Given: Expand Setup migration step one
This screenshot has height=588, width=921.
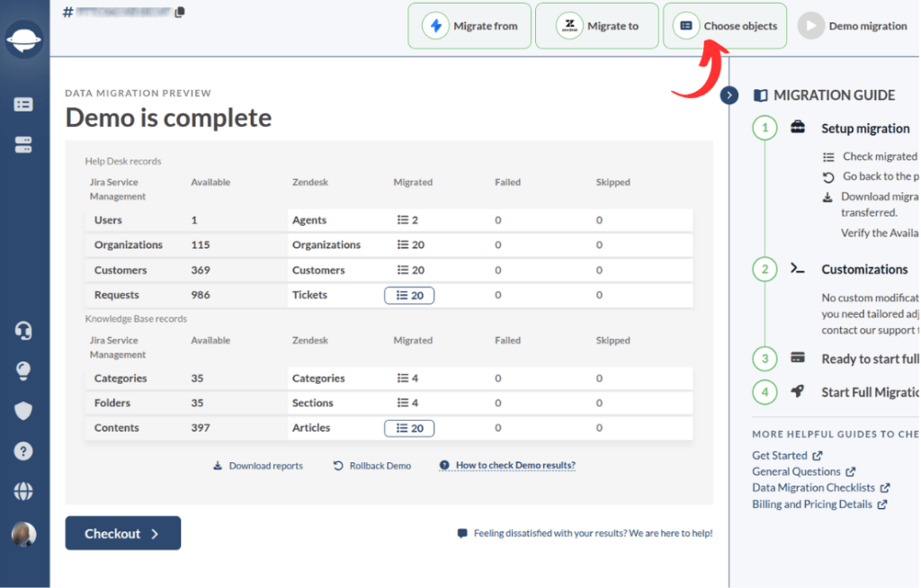Looking at the screenshot, I should tap(865, 129).
